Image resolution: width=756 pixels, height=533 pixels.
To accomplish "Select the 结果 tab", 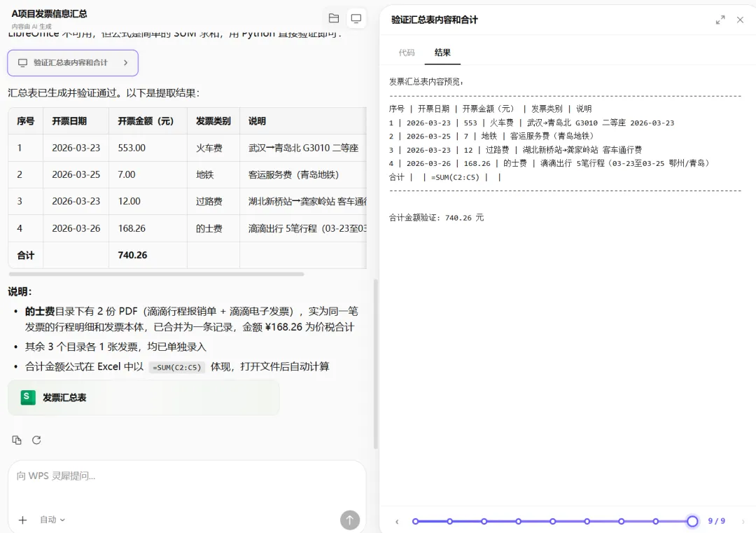I will (442, 53).
